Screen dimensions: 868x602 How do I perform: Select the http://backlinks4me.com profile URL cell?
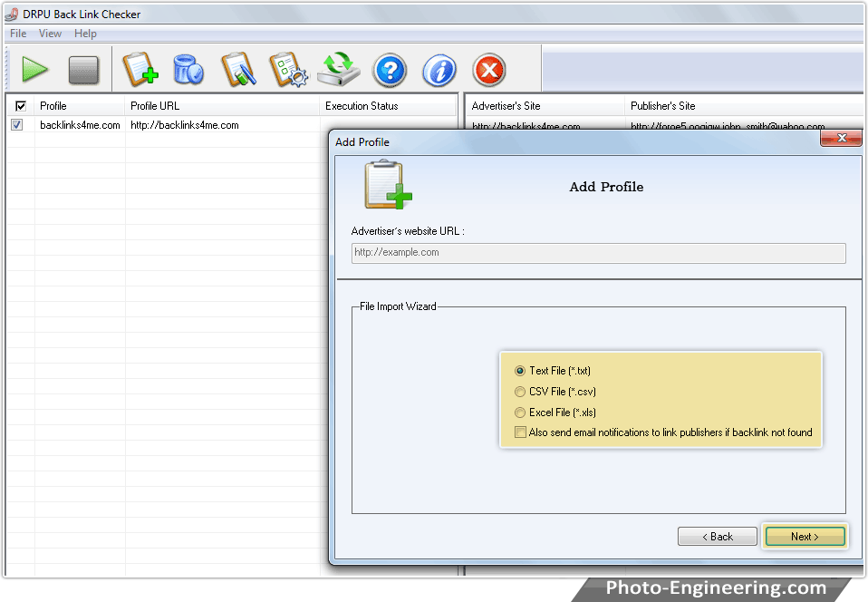[185, 125]
